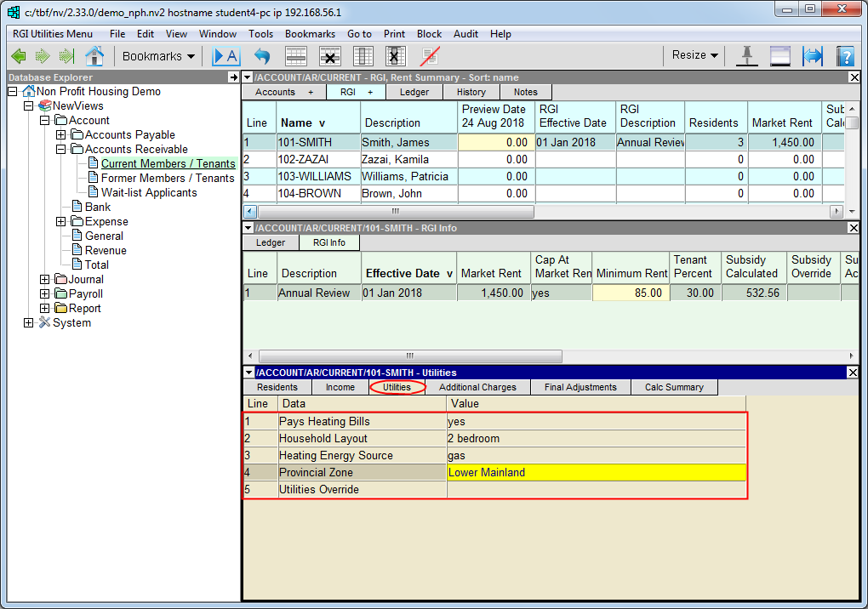Expand the Accounts Payable folder
The height and width of the screenshot is (609, 868).
(61, 135)
